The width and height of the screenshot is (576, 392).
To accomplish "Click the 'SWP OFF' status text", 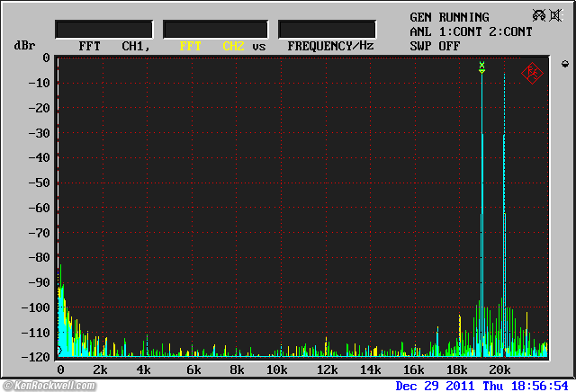I will point(435,46).
